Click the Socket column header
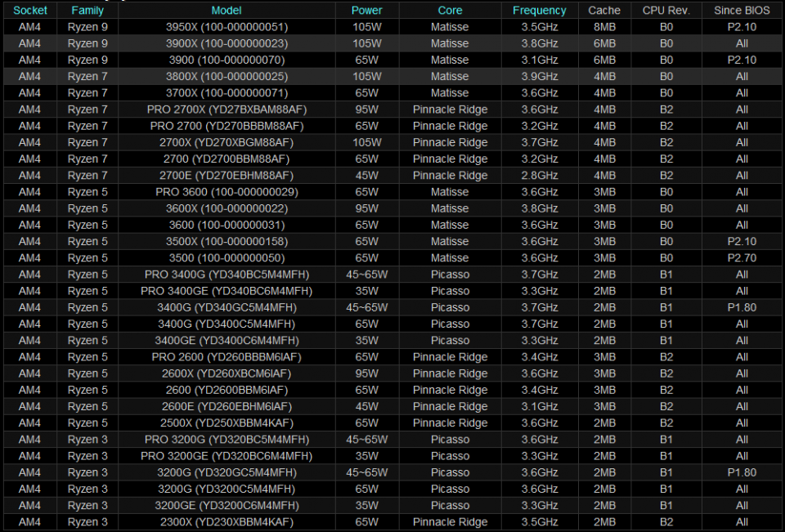Viewport: 785px width, 532px height. click(x=30, y=11)
